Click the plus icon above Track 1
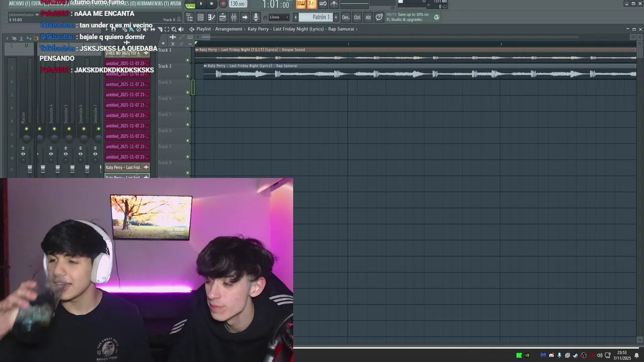The image size is (644, 362). pyautogui.click(x=163, y=43)
